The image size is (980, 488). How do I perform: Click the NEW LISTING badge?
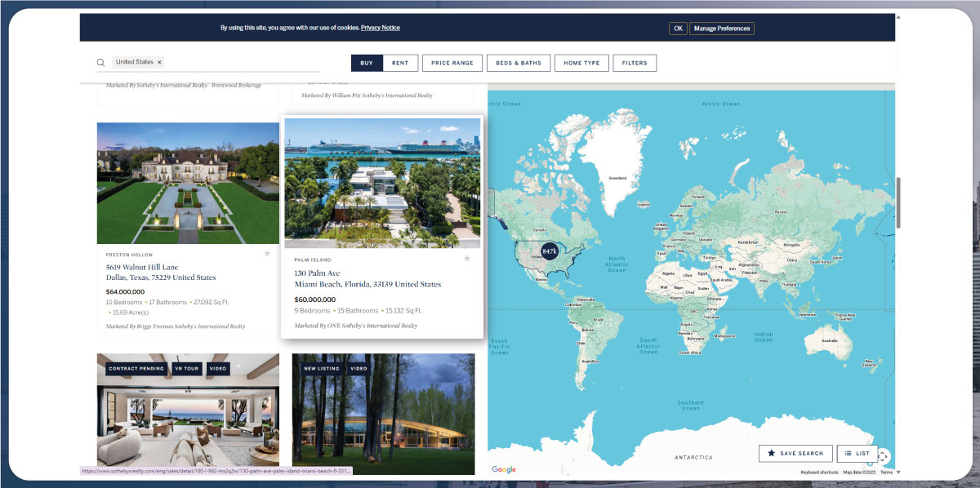click(322, 369)
